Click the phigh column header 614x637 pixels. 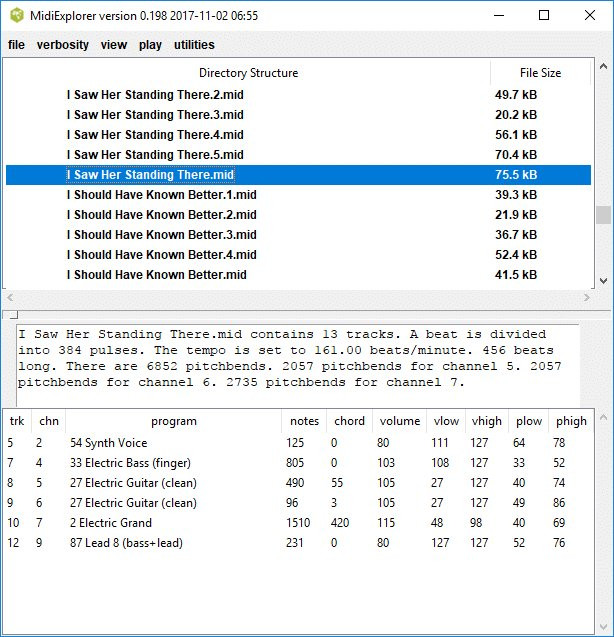point(571,421)
